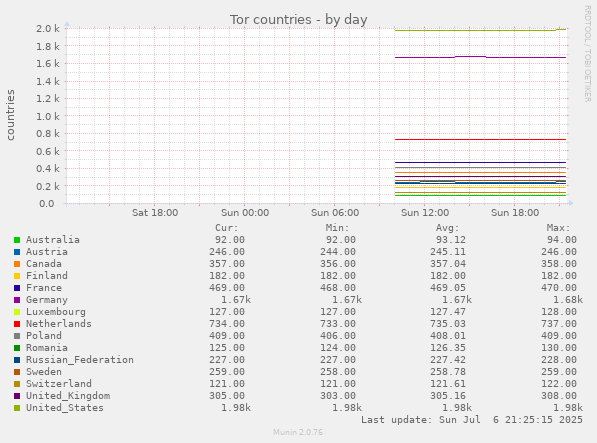This screenshot has width=597, height=443.
Task: Select the Sweden legend label
Action: click(x=43, y=372)
